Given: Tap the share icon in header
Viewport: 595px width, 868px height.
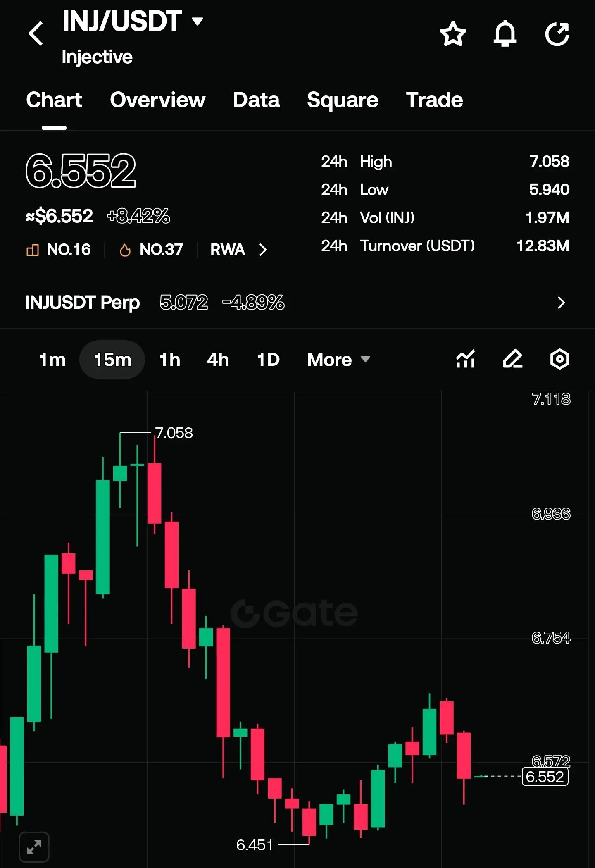Looking at the screenshot, I should [557, 34].
